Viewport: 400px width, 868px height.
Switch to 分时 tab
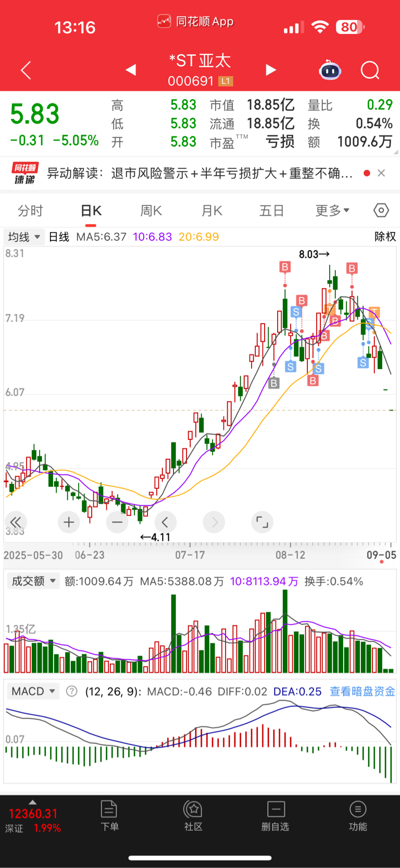click(x=30, y=211)
